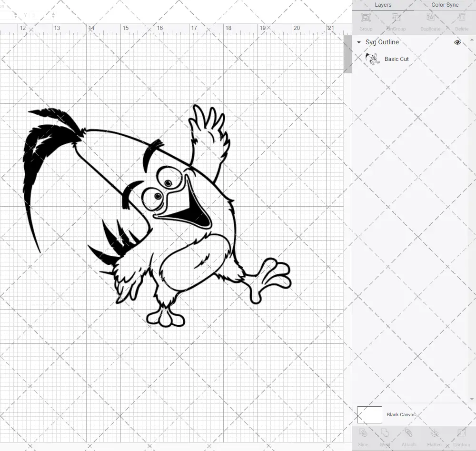Hide the Svg Outline layer with eye icon
Viewport: 476px width, 451px height.
pyautogui.click(x=457, y=42)
